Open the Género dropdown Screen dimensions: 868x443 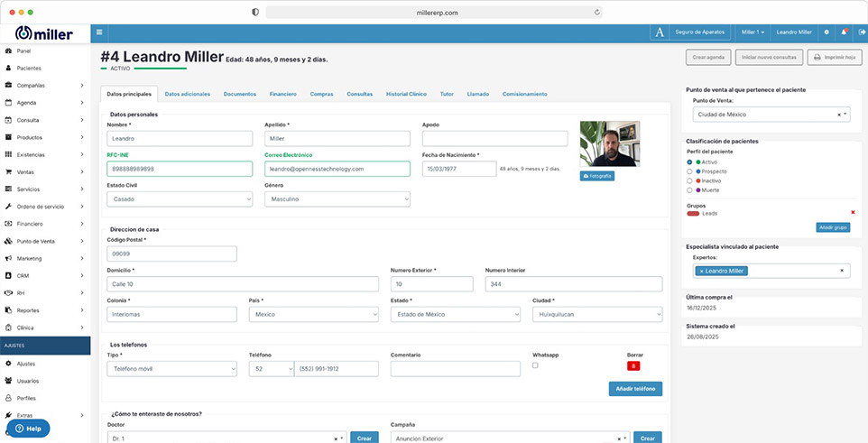[337, 199]
